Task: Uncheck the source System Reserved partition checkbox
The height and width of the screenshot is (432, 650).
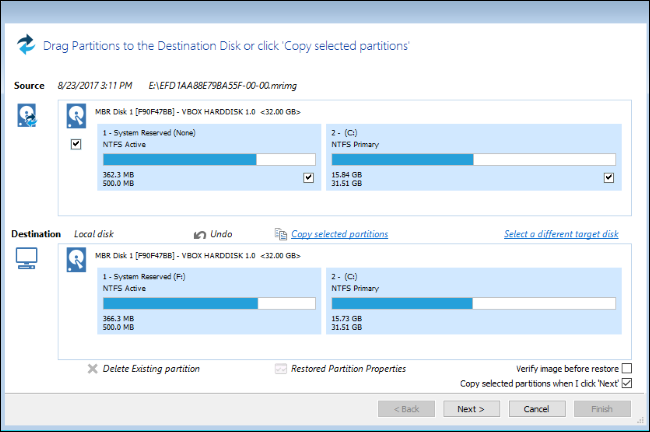Action: (308, 178)
